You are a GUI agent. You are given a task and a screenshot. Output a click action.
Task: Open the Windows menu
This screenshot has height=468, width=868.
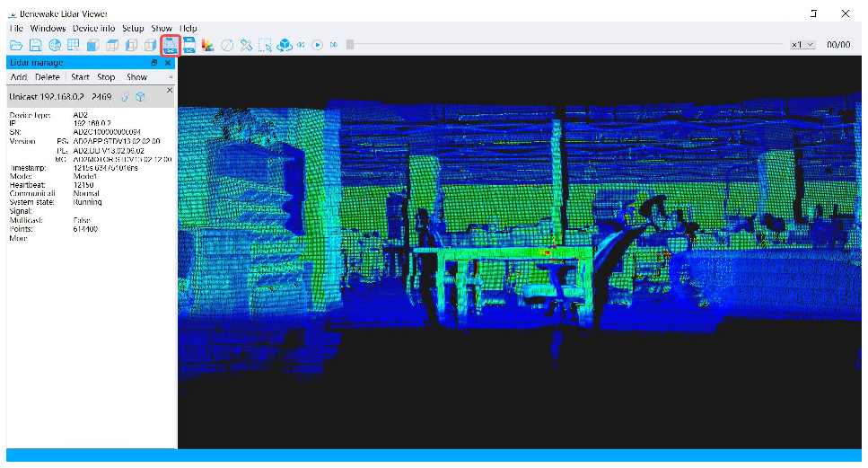coord(48,28)
